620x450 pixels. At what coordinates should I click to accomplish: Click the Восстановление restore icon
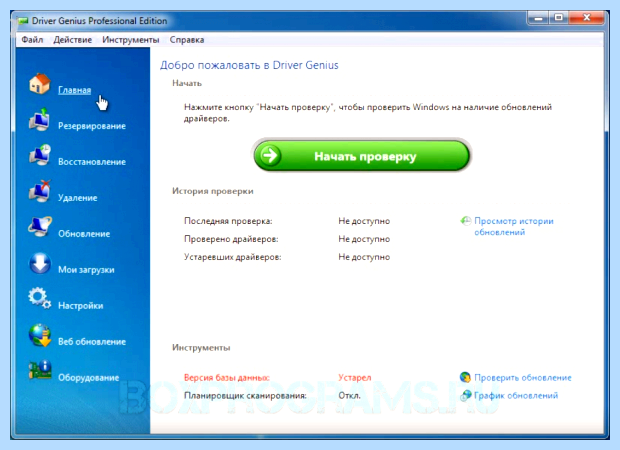40,155
